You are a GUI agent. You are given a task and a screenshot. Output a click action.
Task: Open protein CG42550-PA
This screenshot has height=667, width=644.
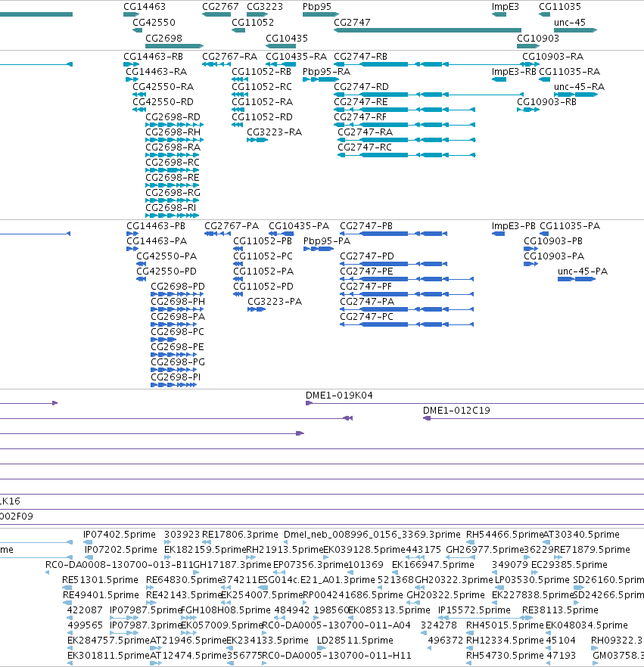click(x=166, y=256)
